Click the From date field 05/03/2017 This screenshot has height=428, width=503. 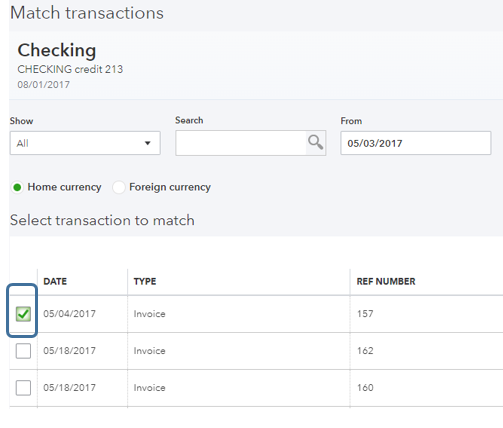[x=416, y=143]
